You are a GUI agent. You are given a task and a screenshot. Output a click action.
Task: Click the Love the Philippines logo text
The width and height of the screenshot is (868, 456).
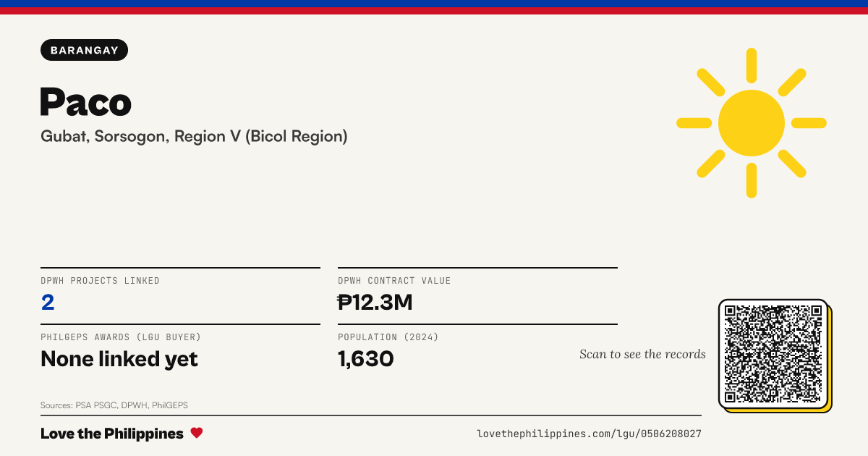(112, 434)
